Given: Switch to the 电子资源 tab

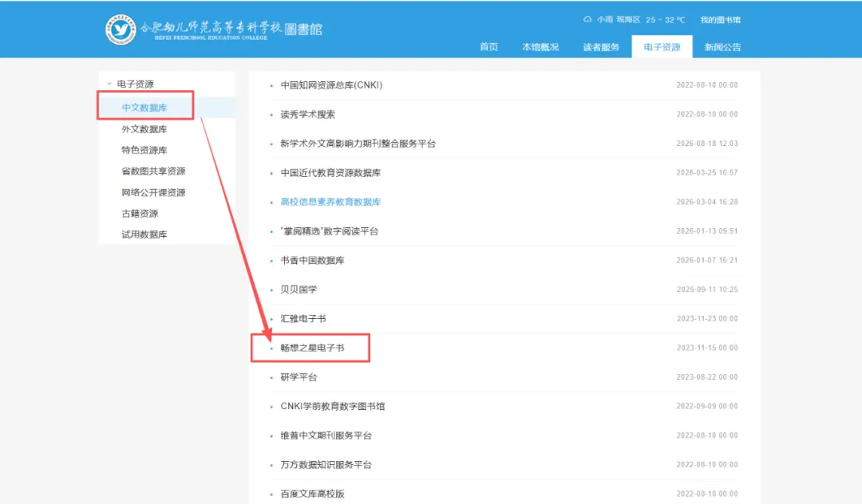Looking at the screenshot, I should [662, 47].
